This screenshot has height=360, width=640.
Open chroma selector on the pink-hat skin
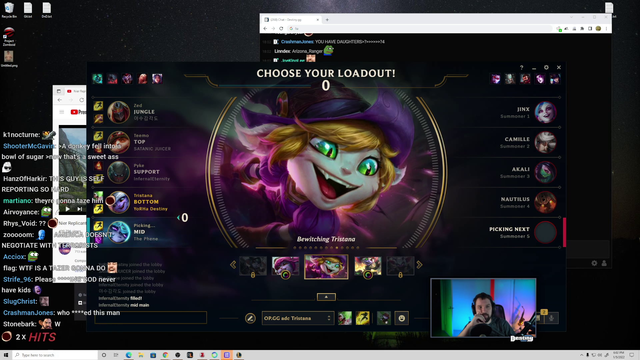285,275
